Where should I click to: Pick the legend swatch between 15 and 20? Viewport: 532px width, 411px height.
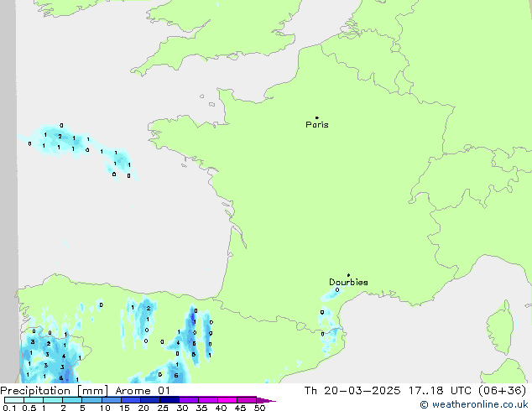(130, 400)
